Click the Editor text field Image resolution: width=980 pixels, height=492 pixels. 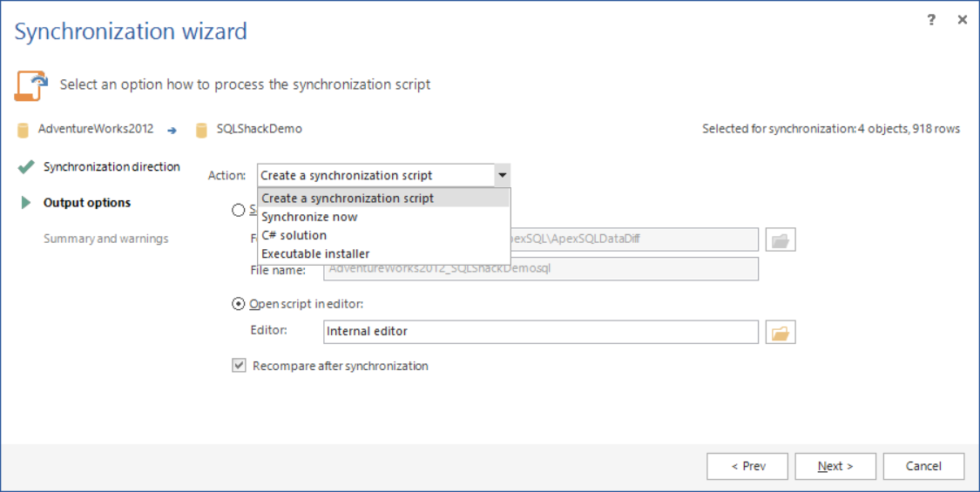pyautogui.click(x=540, y=332)
